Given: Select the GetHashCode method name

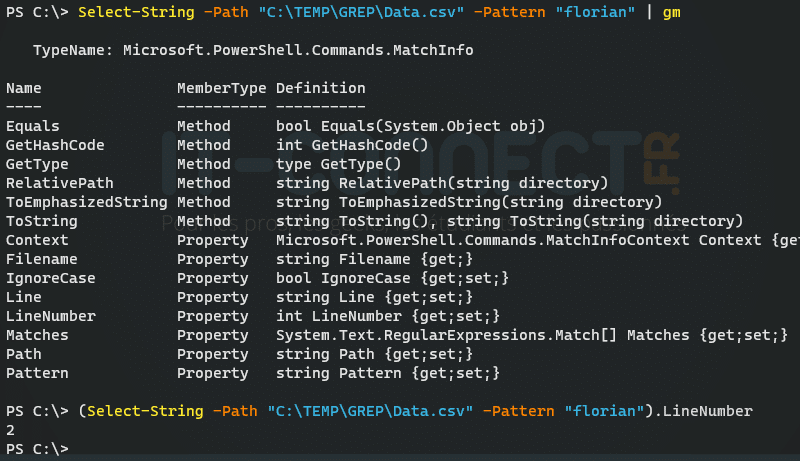Looking at the screenshot, I should (x=55, y=145).
